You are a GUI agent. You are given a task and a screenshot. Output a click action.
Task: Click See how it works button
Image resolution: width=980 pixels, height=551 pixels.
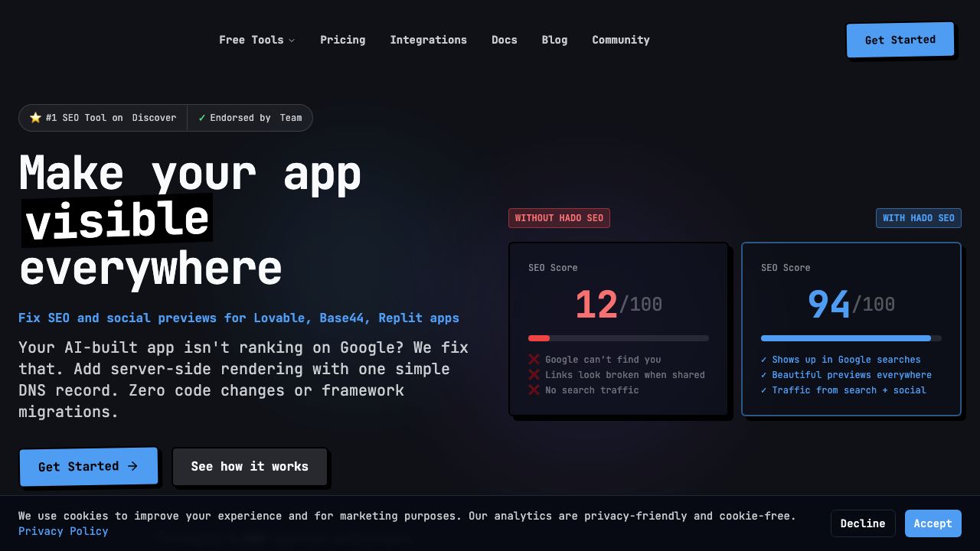pos(250,466)
